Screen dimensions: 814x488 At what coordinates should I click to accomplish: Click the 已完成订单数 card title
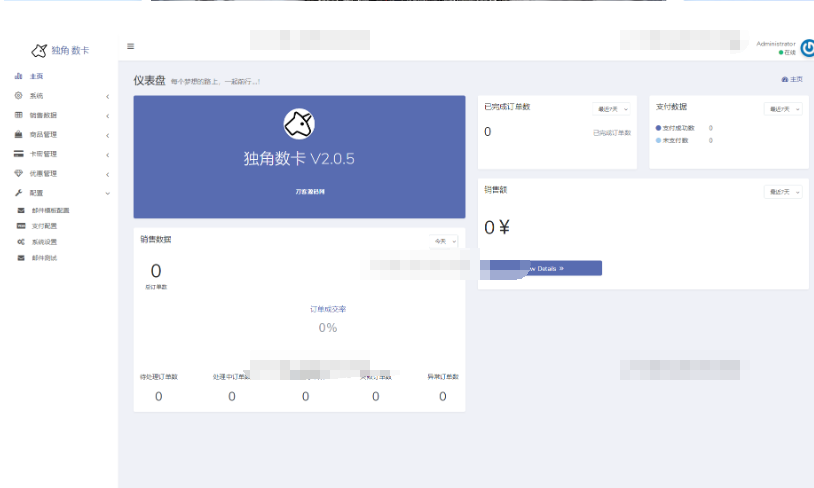tap(507, 106)
